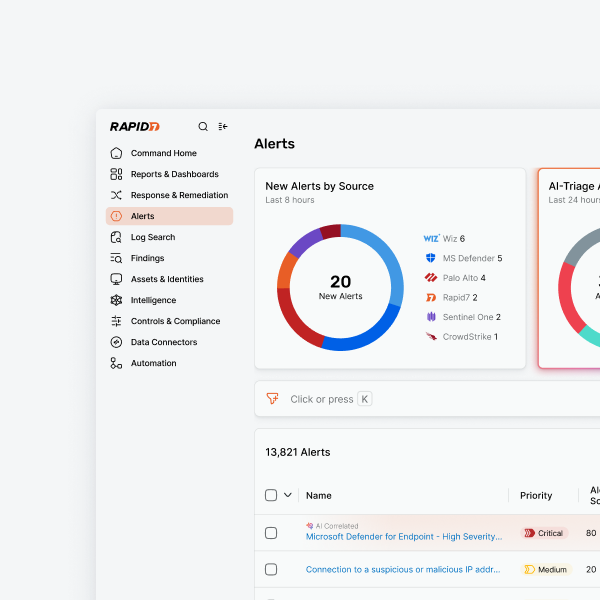Navigate to Log Search
Image resolution: width=600 pixels, height=600 pixels.
point(170,237)
